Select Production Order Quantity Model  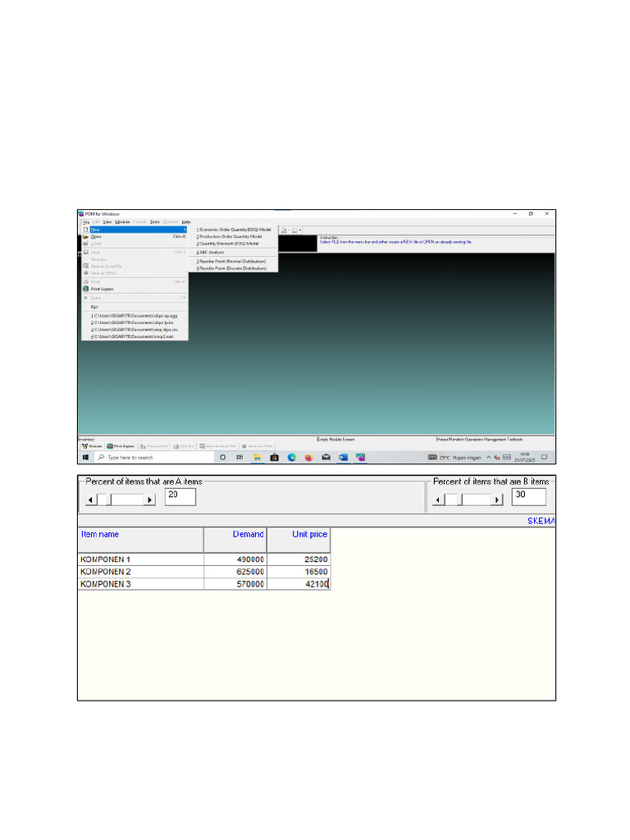[233, 236]
